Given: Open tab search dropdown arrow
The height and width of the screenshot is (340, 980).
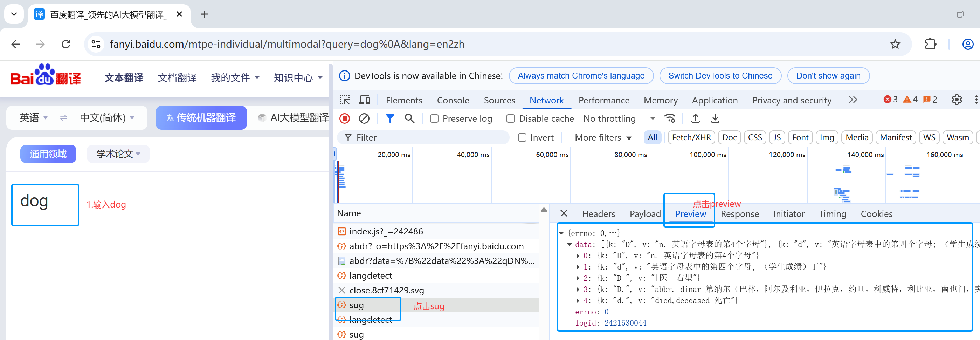Looking at the screenshot, I should pyautogui.click(x=14, y=14).
